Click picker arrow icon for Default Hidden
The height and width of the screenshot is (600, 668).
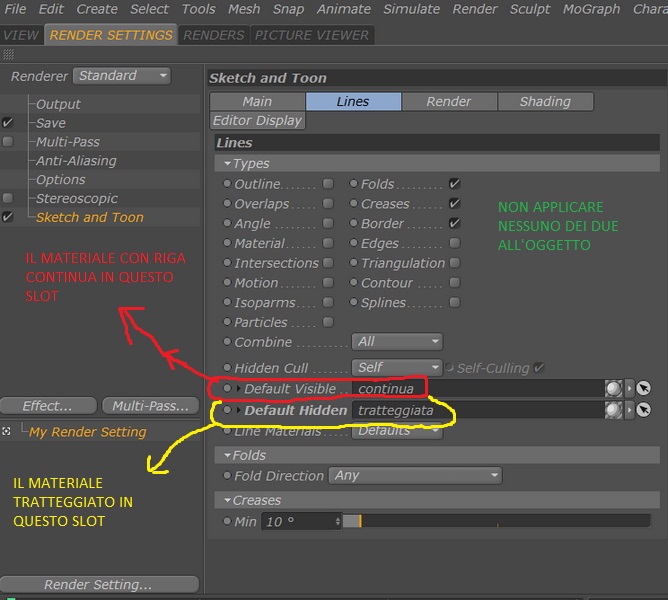pyautogui.click(x=643, y=410)
